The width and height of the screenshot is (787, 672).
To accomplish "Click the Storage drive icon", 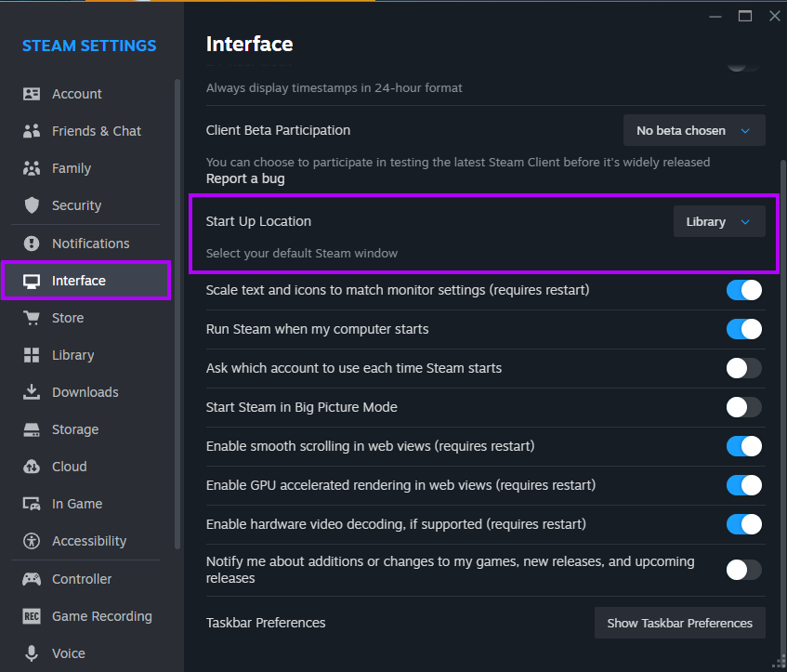I will 31,429.
